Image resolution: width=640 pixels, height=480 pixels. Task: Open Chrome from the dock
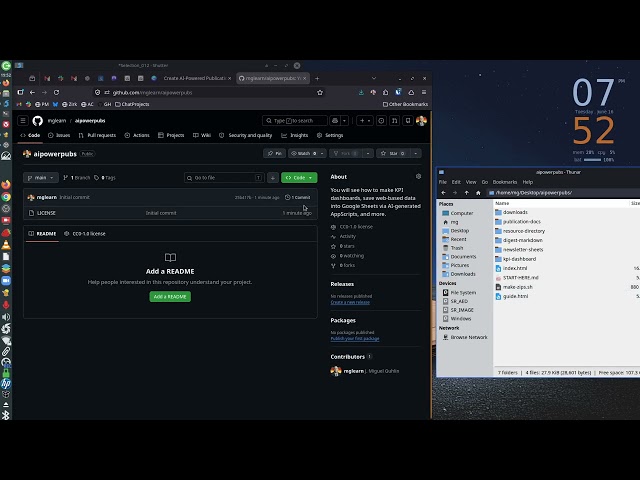6,197
